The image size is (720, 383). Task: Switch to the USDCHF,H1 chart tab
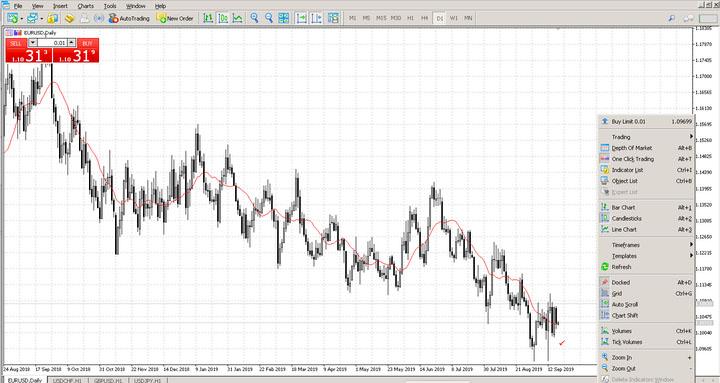point(67,380)
